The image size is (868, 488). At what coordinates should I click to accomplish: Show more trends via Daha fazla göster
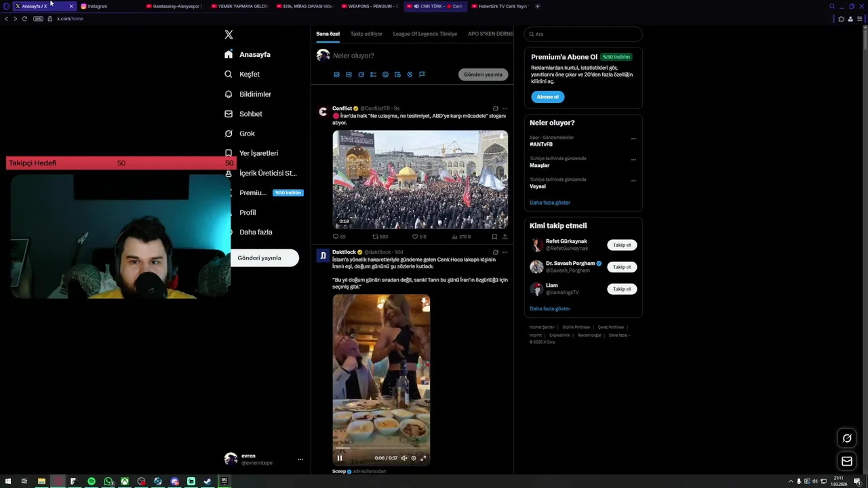(x=550, y=203)
